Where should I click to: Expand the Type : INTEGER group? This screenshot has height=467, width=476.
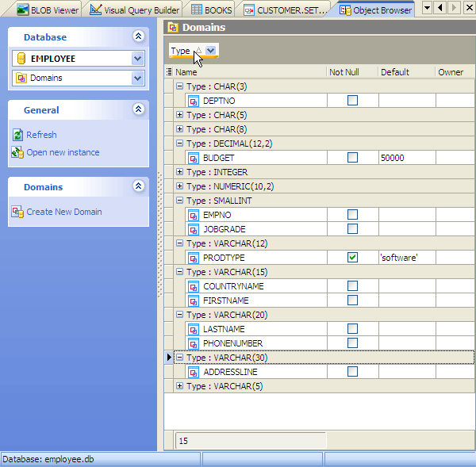[x=180, y=172]
